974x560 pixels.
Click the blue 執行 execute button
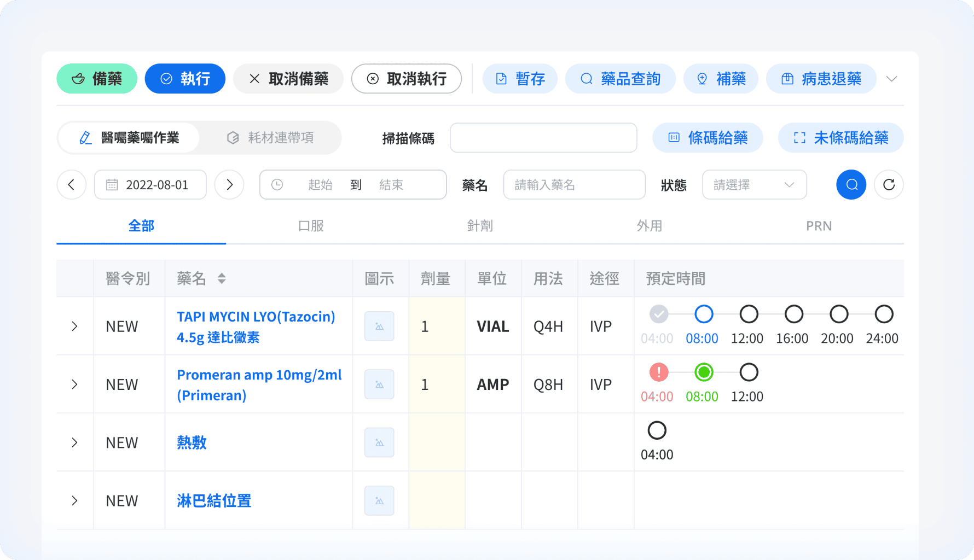tap(185, 79)
